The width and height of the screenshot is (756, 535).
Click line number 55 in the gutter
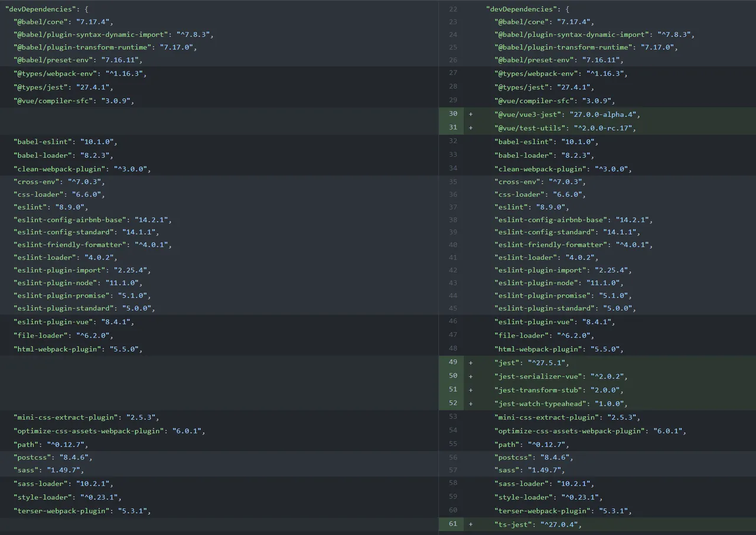(453, 443)
